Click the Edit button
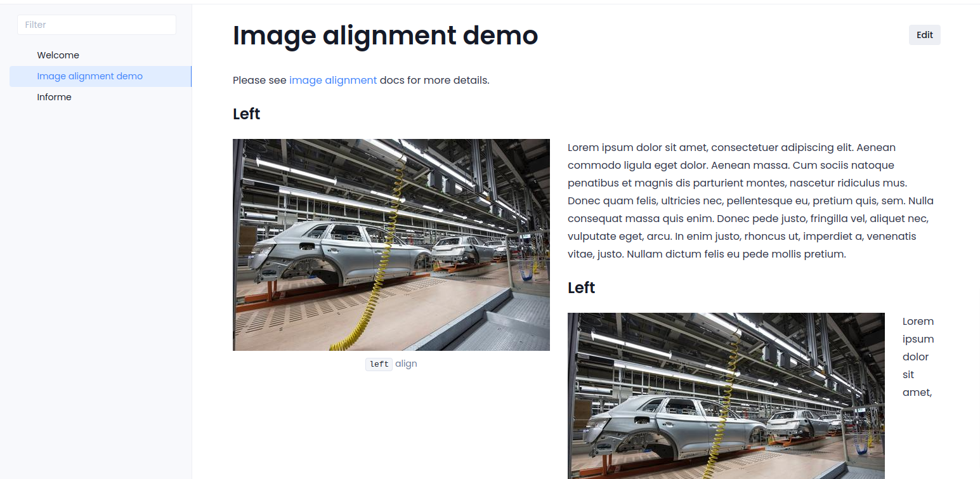 click(x=925, y=35)
